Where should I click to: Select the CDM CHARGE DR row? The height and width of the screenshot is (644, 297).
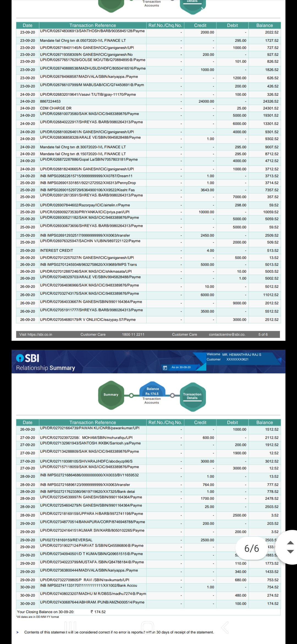pos(148,108)
